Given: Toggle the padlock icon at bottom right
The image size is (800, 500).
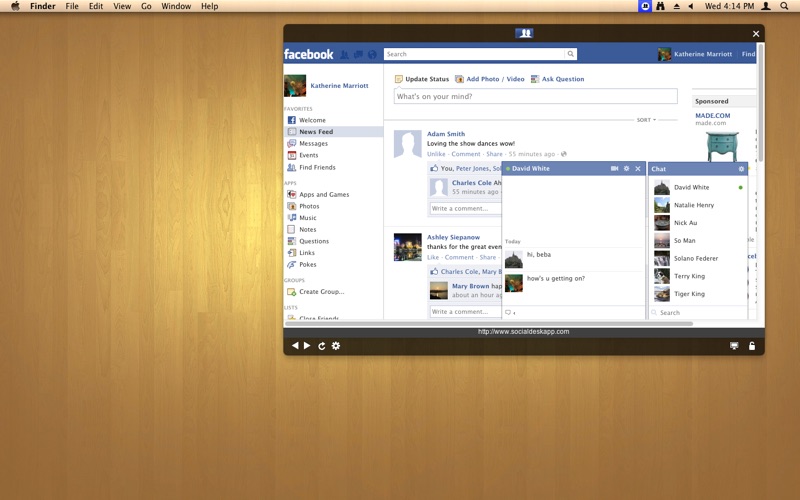Looking at the screenshot, I should [x=752, y=346].
